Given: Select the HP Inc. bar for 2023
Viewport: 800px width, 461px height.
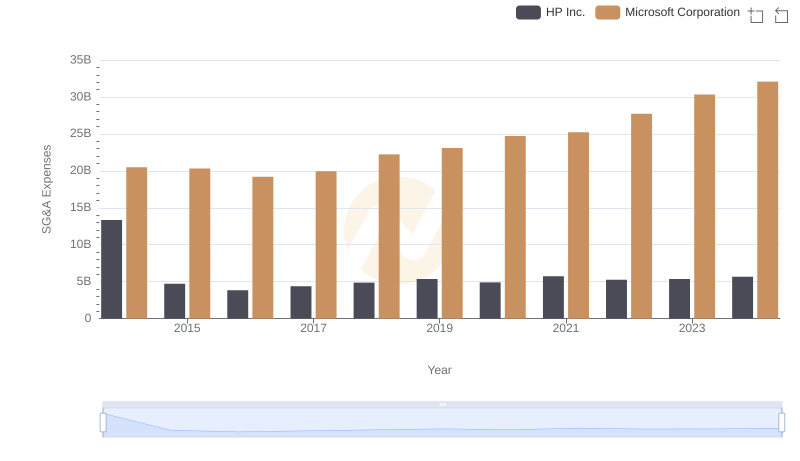Looking at the screenshot, I should (679, 299).
